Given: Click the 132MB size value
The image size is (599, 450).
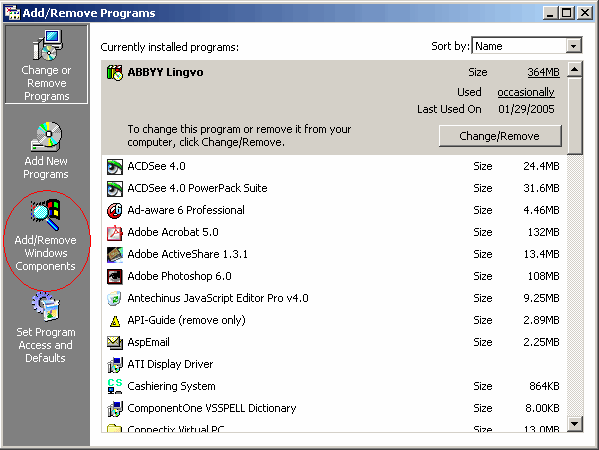Looking at the screenshot, I should (x=544, y=232).
